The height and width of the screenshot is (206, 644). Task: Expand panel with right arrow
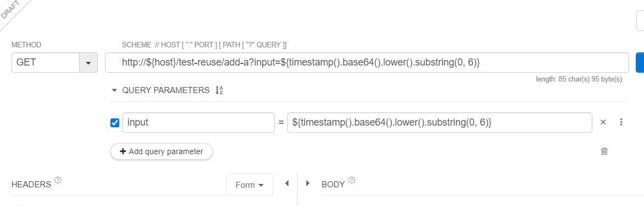[x=308, y=183]
